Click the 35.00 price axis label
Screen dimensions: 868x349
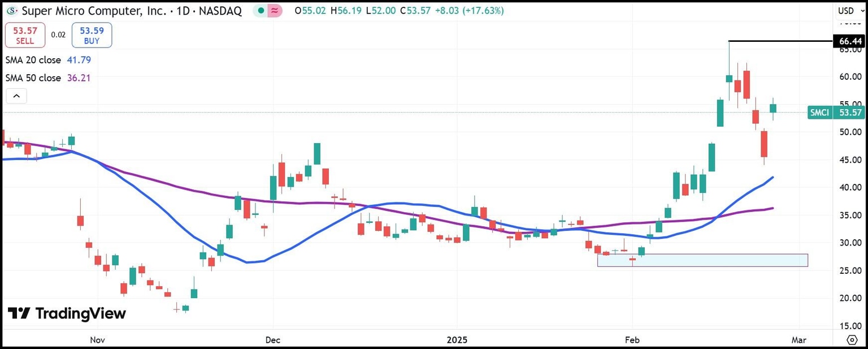(849, 216)
